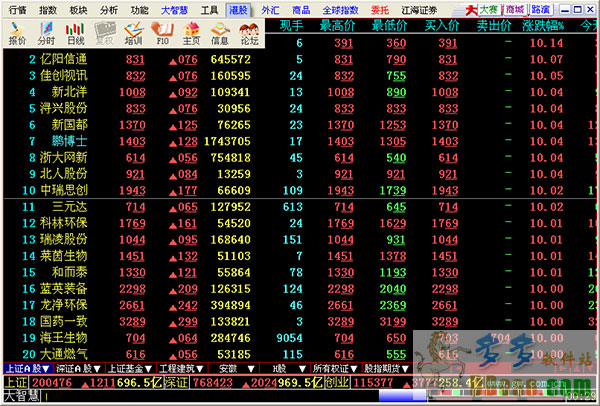Open the 商城 store button

(514, 10)
